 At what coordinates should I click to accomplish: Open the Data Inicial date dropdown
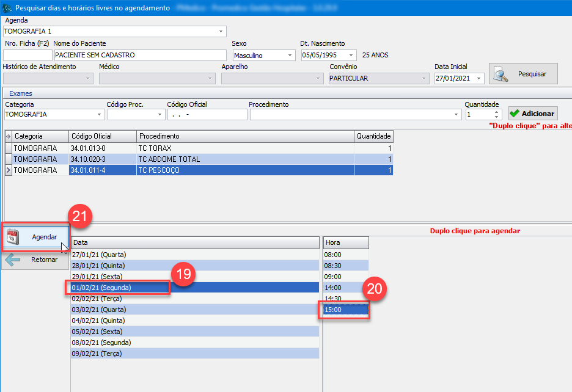tap(479, 78)
